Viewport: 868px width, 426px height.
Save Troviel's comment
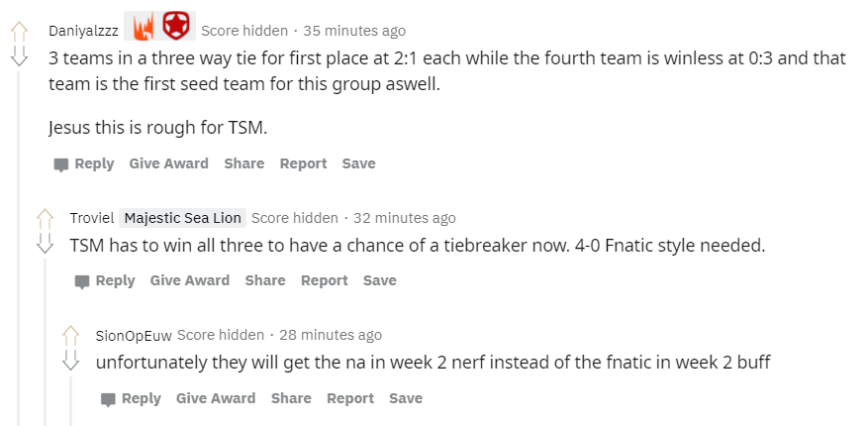click(380, 280)
